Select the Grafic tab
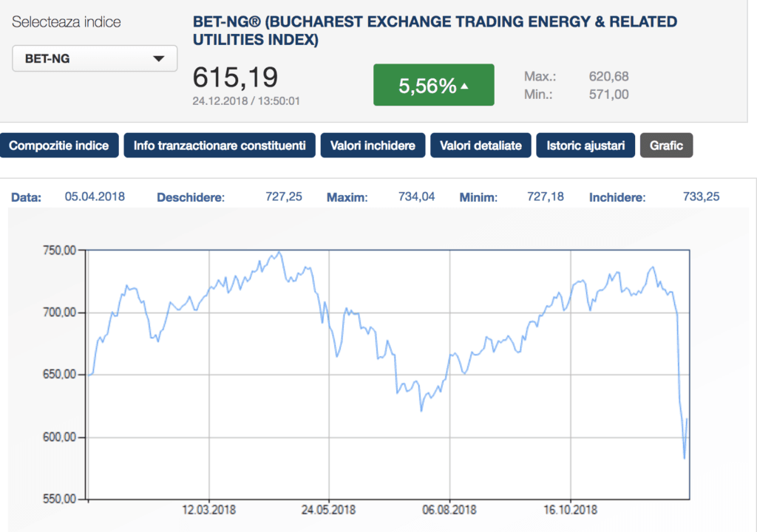 (x=666, y=146)
